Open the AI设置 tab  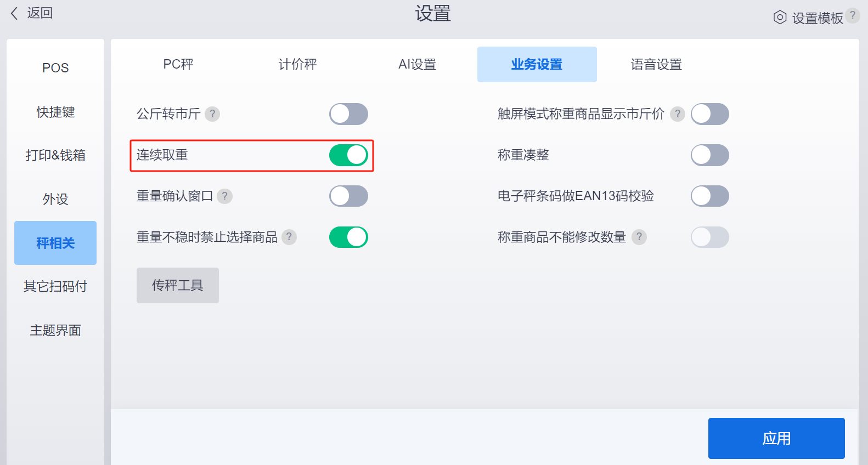pos(418,64)
